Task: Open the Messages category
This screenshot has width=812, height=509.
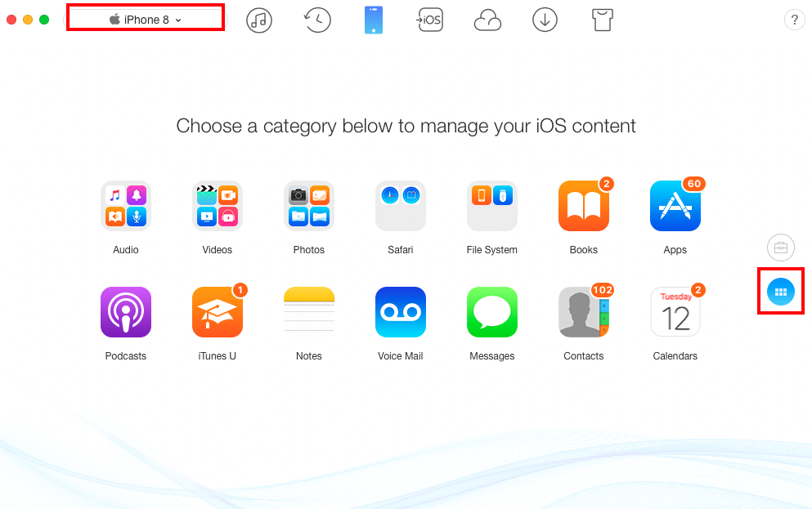Action: (x=492, y=312)
